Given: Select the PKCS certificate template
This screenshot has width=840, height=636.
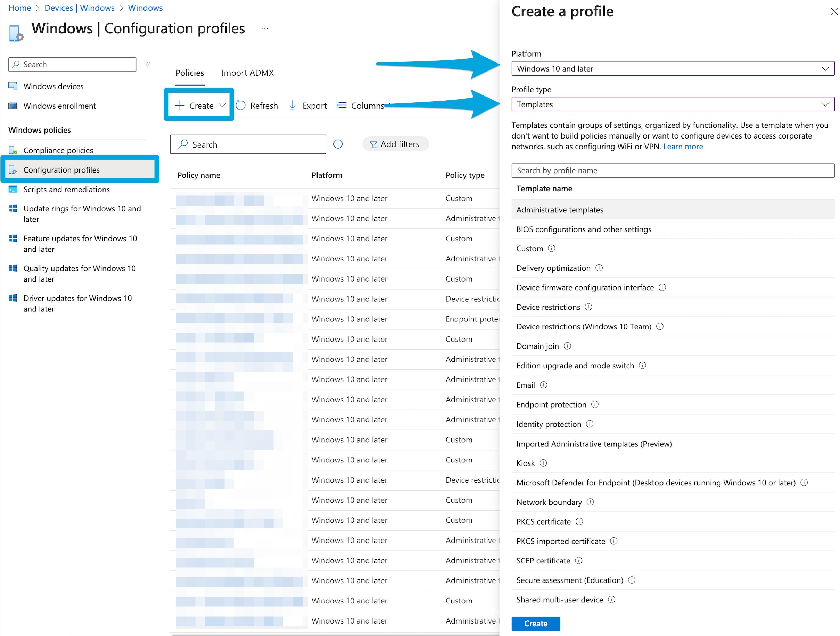Looking at the screenshot, I should point(673,521).
